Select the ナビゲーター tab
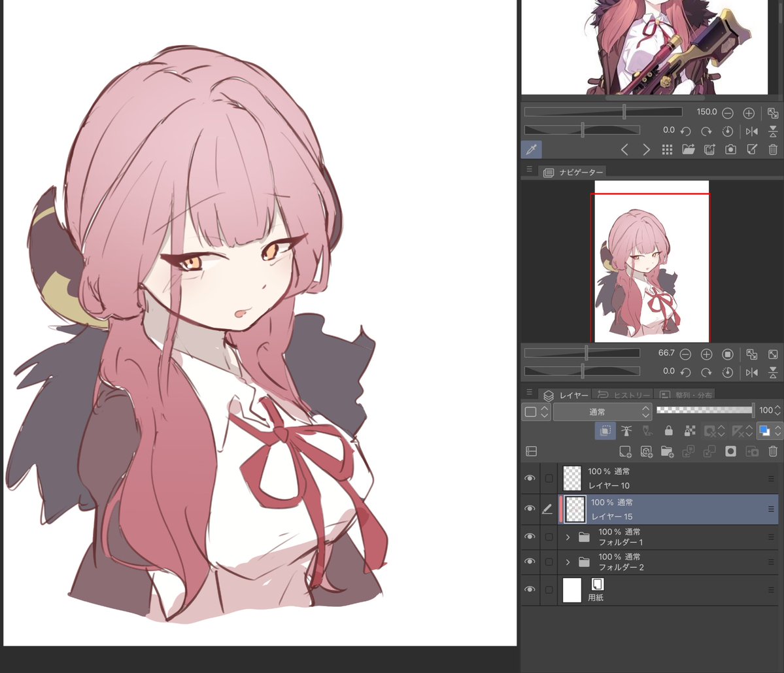 573,173
